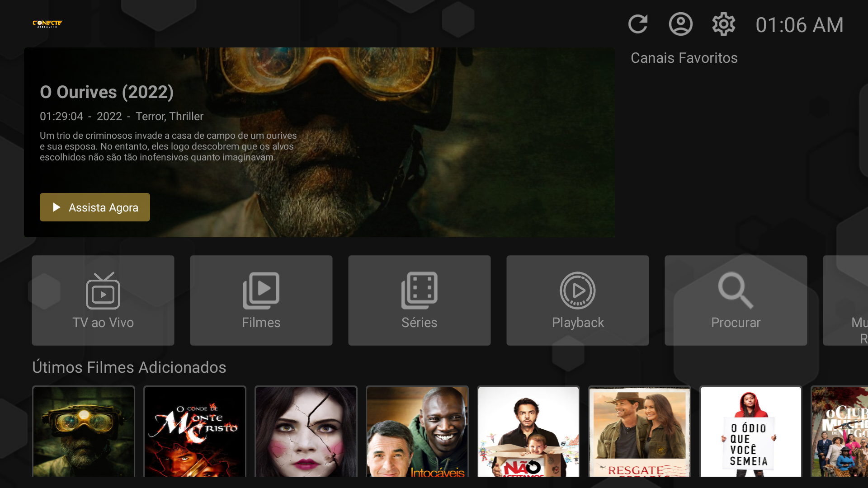Open the Séries category tile
868x488 pixels.
pyautogui.click(x=420, y=300)
